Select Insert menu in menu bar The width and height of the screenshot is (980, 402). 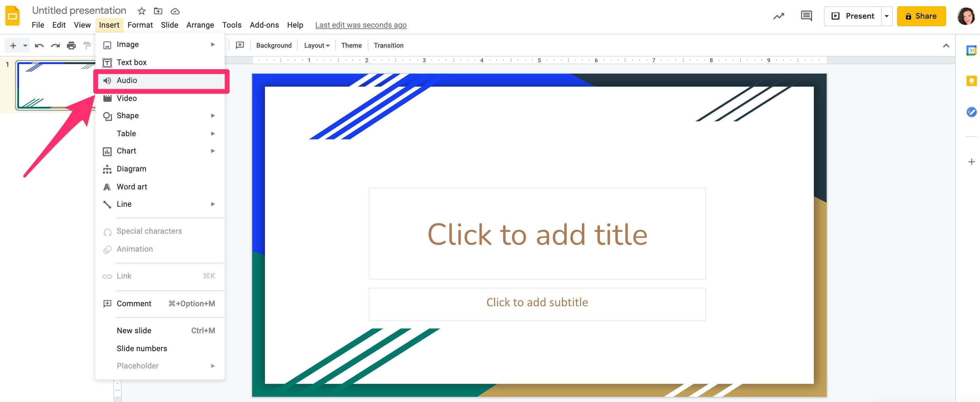coord(109,25)
